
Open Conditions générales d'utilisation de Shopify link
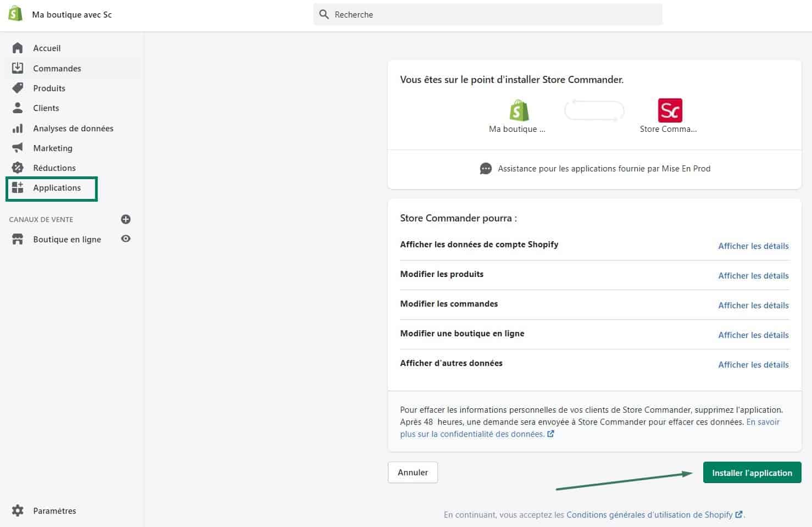tap(654, 515)
